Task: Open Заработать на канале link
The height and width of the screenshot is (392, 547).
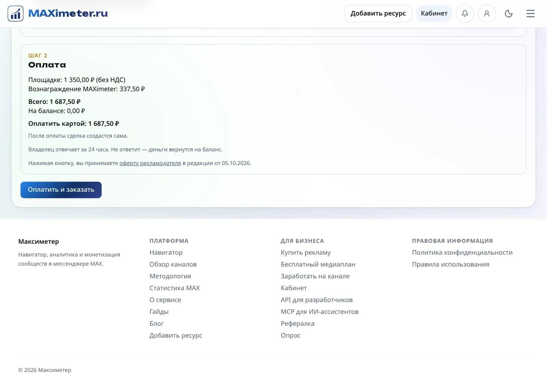Action: (x=315, y=276)
